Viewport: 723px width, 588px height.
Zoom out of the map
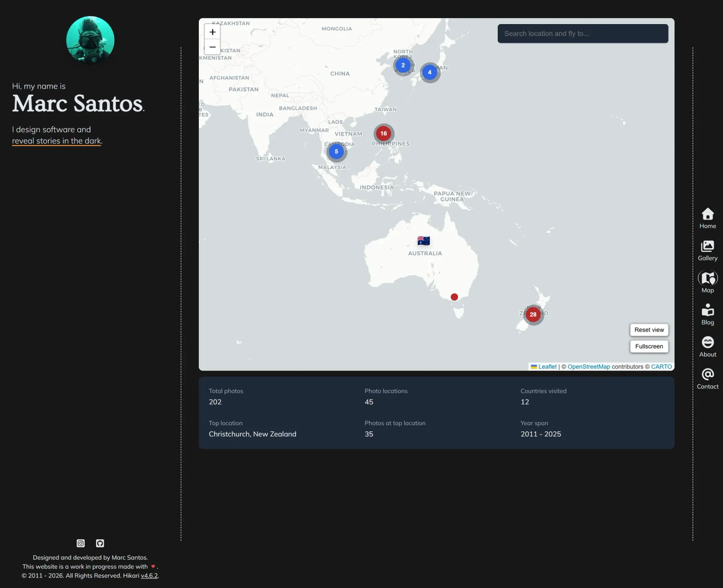(212, 47)
